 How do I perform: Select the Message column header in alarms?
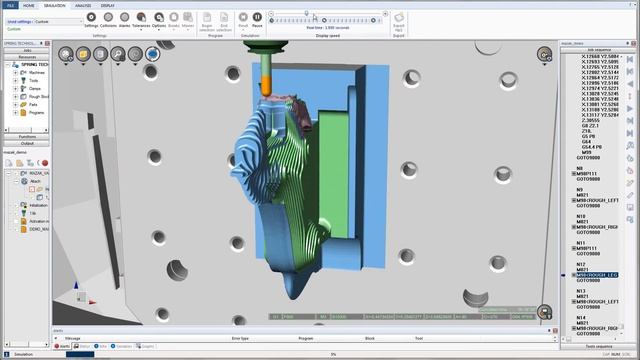[73, 338]
